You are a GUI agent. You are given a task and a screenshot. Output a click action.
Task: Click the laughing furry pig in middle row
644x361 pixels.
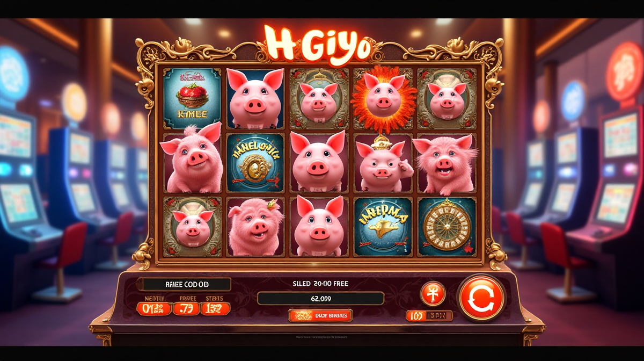[447, 163]
